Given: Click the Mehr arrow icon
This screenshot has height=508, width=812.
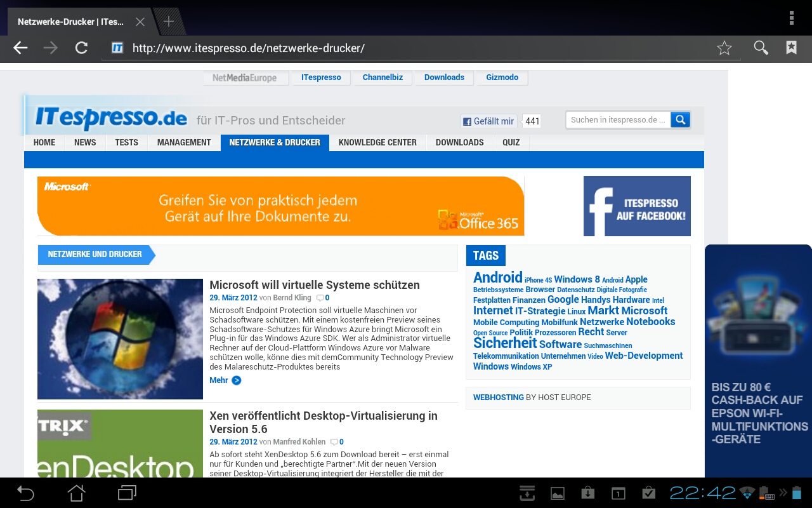Looking at the screenshot, I should click(236, 380).
